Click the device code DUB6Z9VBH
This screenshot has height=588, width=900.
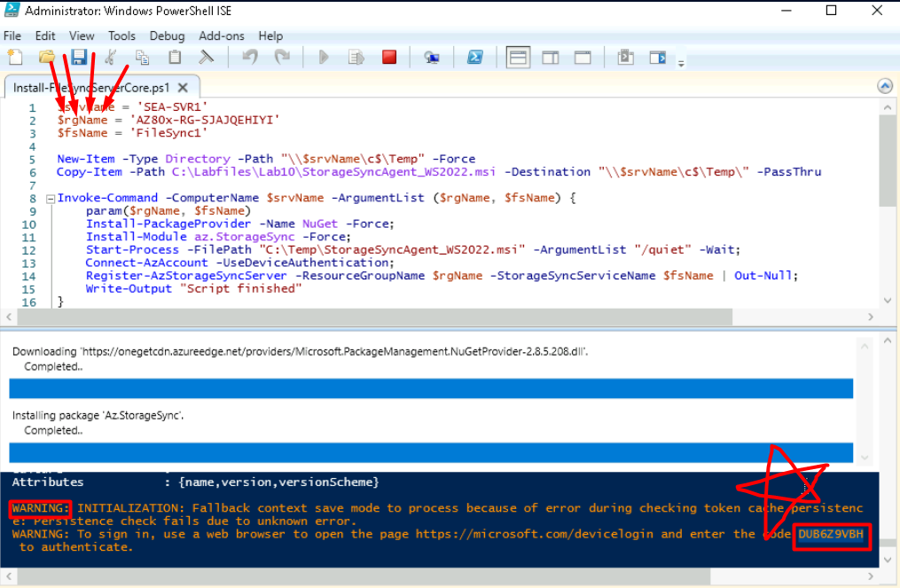[831, 534]
